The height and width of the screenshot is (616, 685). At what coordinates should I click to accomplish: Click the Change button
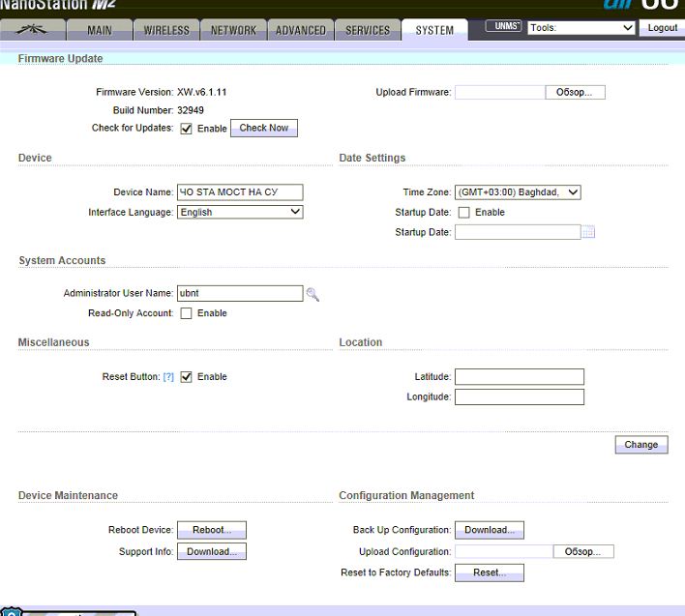(x=640, y=445)
